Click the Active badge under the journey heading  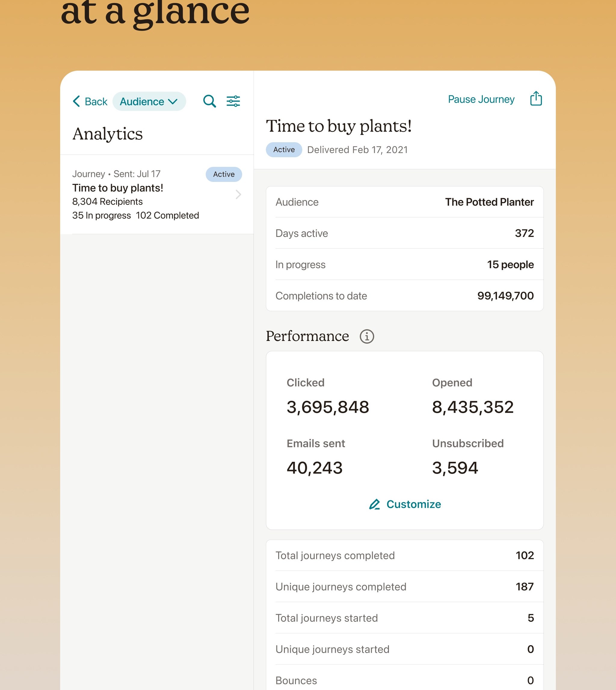click(x=284, y=149)
